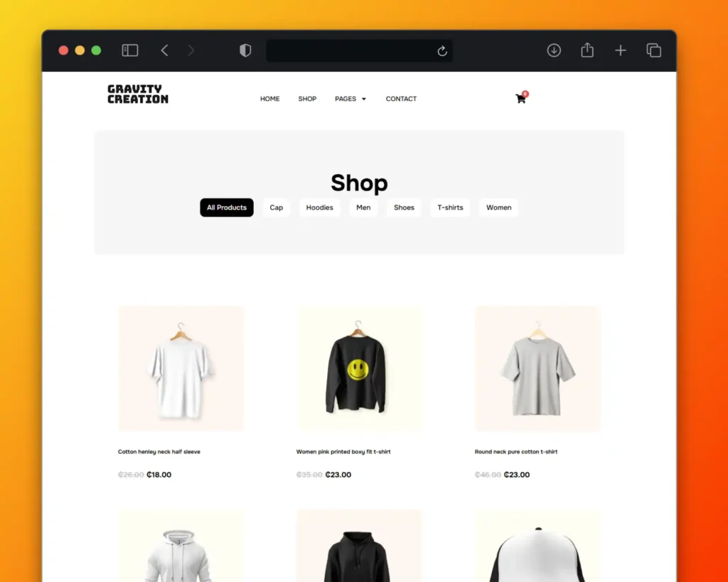Screen dimensions: 728x582
Task: Open the black smiley sweatshirt thumbnail
Action: click(359, 369)
